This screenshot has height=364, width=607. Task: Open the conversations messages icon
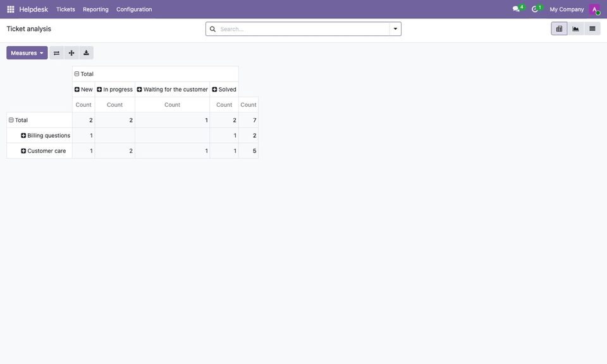(x=516, y=9)
